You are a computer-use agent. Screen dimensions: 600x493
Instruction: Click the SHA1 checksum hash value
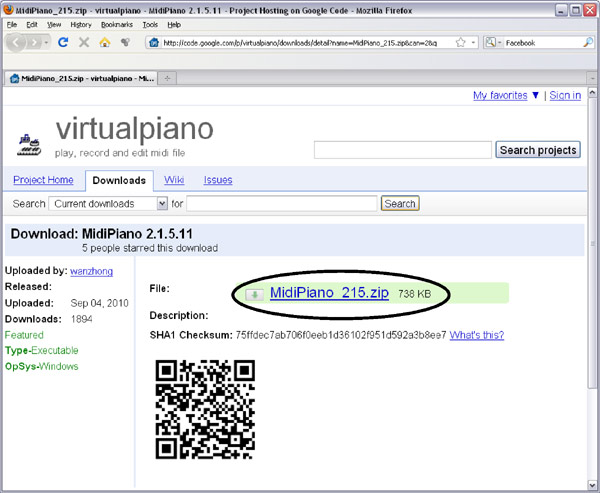click(x=341, y=335)
